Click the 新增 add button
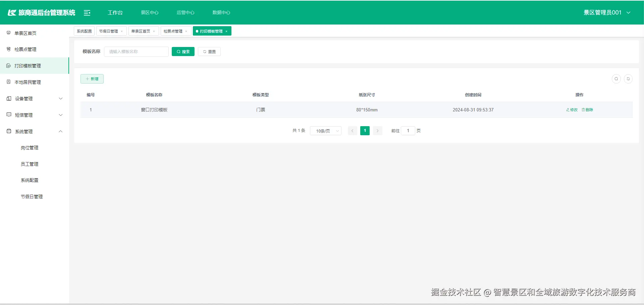This screenshot has width=644, height=305. click(92, 79)
